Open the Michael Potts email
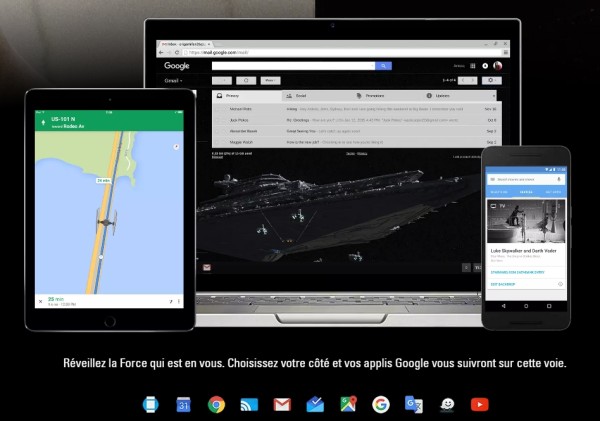The image size is (600, 421). (x=357, y=109)
